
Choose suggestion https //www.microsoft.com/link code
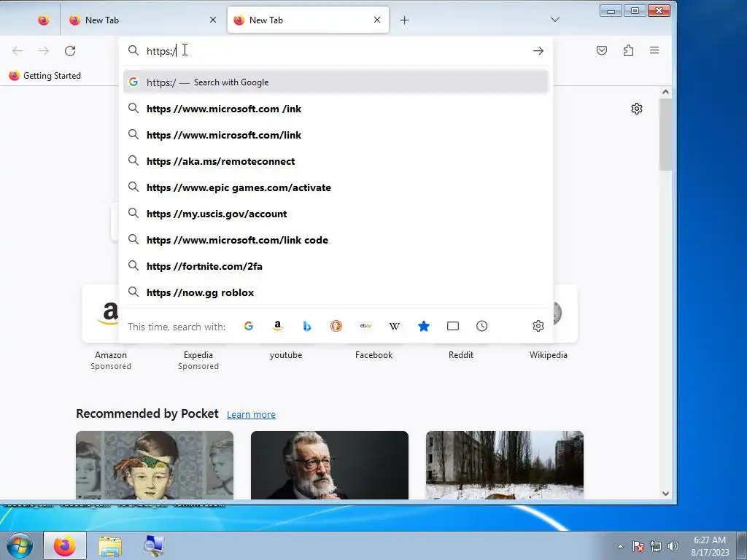point(336,240)
